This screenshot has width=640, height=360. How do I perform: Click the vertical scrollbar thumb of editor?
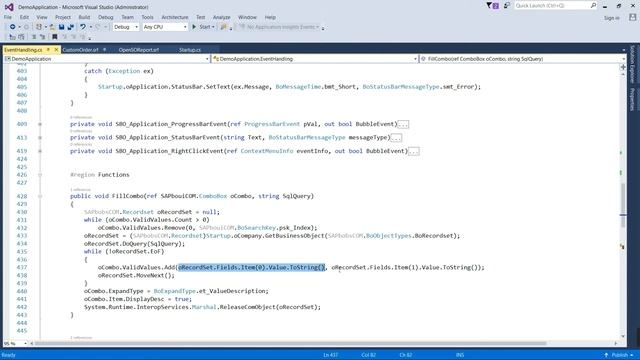click(623, 206)
